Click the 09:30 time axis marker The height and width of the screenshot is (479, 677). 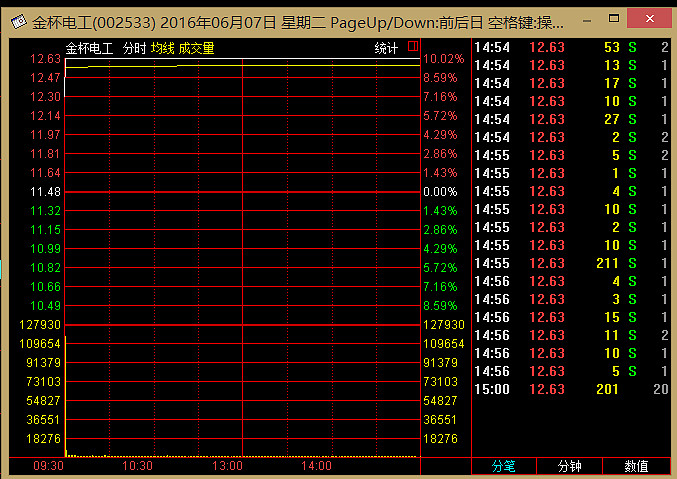48,466
